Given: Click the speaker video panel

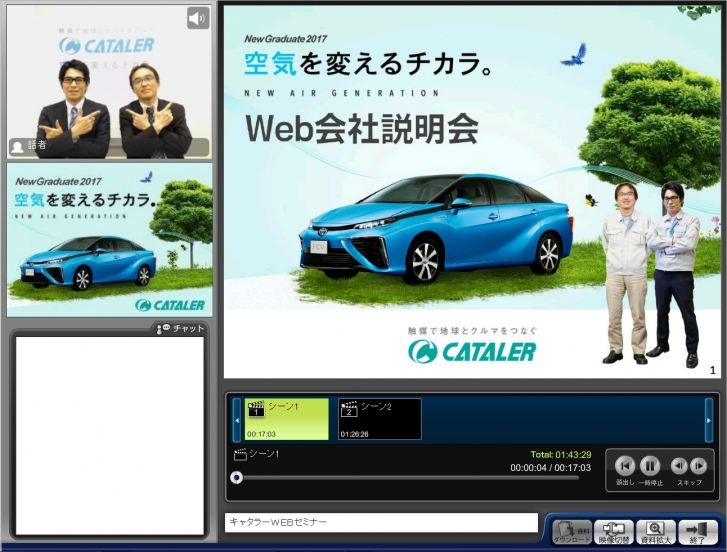Looking at the screenshot, I should [x=109, y=82].
